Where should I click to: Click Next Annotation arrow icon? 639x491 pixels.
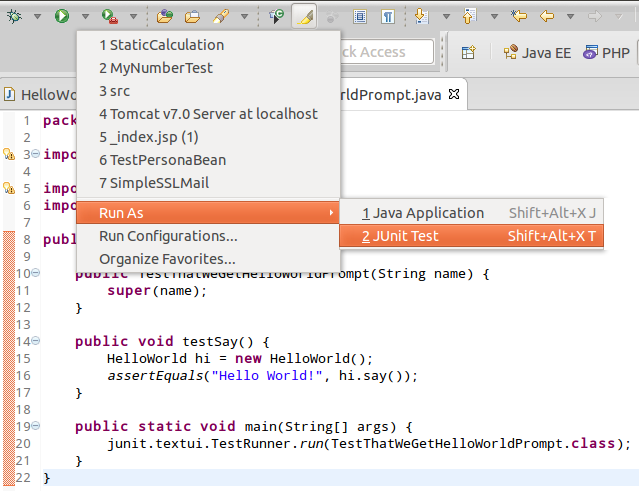421,16
